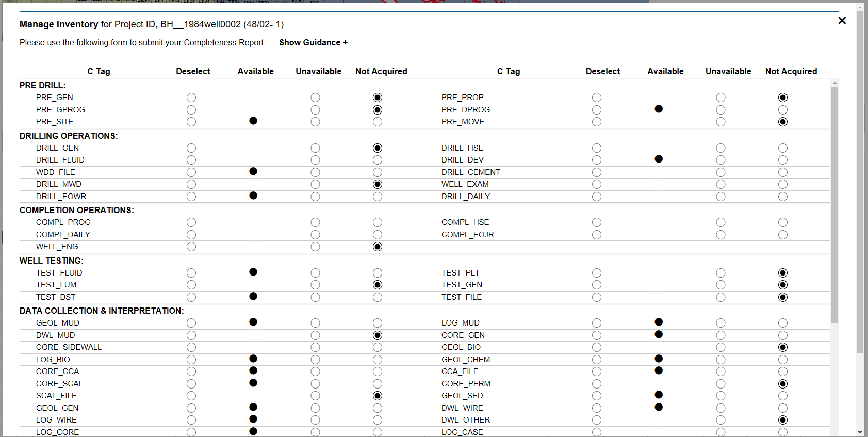Click the dialog's outer scrollbar thumb
This screenshot has height=437, width=868.
[x=860, y=181]
